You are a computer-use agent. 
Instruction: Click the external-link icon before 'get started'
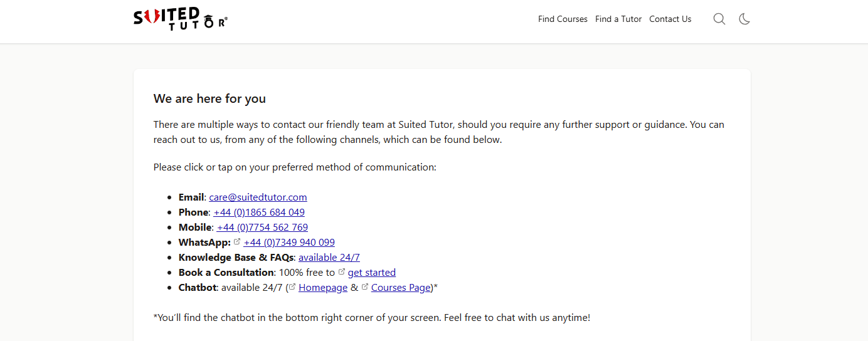[342, 272]
